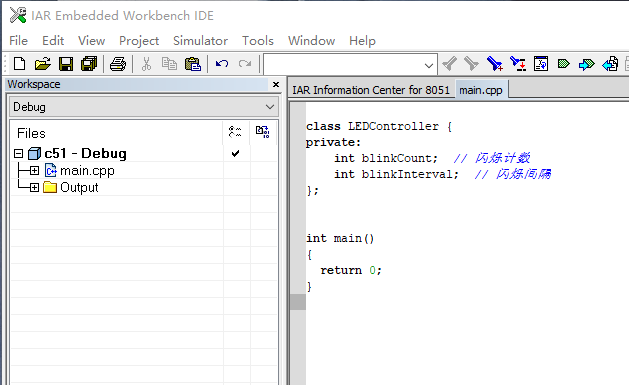
Task: Click the Navigate Backward arrow icon
Action: 610,64
